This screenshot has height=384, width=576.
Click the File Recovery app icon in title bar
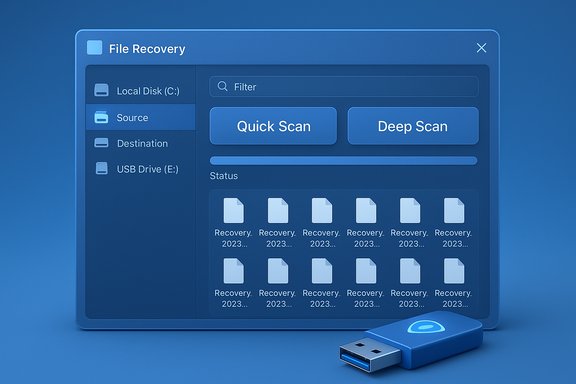click(94, 48)
